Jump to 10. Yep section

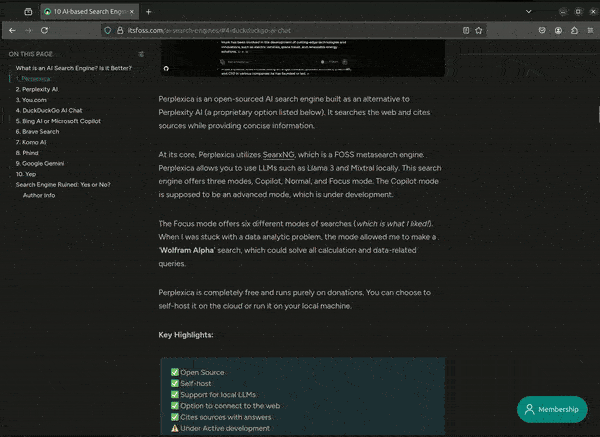click(26, 174)
